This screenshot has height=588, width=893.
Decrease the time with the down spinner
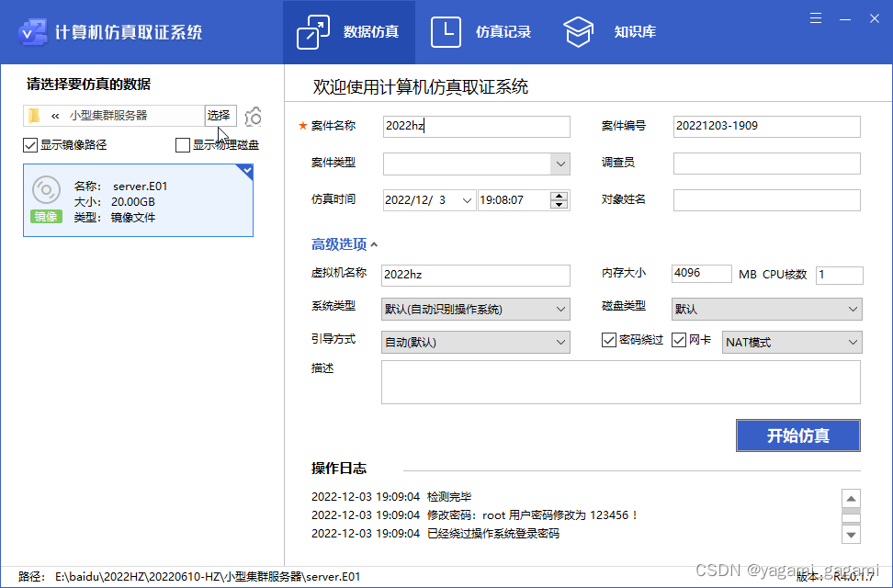(x=560, y=205)
